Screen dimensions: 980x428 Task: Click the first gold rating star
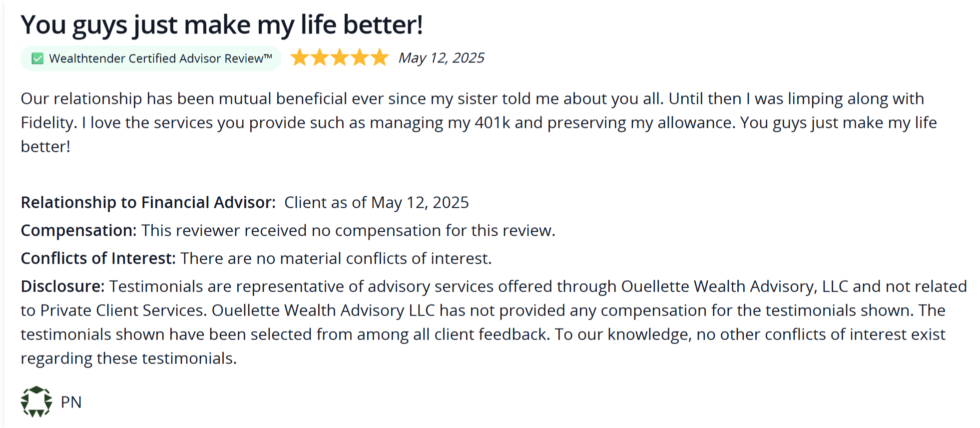tap(300, 57)
